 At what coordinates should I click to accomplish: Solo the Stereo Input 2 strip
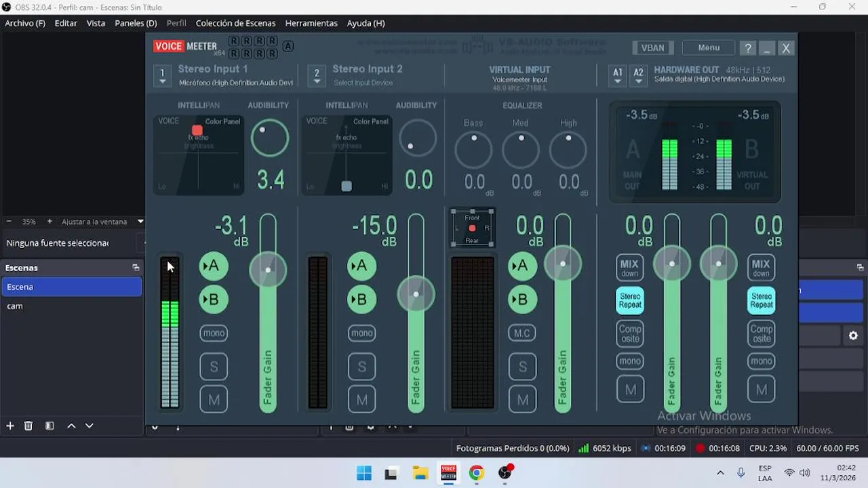pyautogui.click(x=361, y=367)
